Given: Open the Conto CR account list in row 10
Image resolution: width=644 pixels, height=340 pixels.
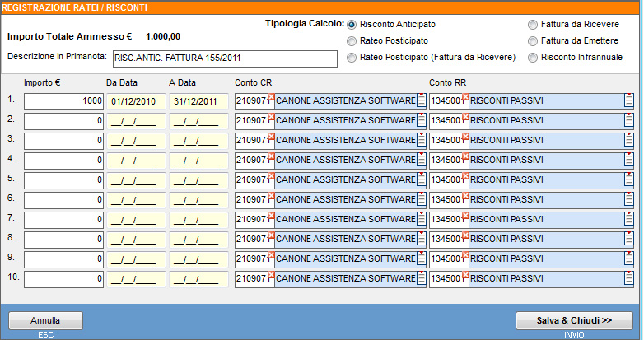Looking at the screenshot, I should pyautogui.click(x=421, y=279).
